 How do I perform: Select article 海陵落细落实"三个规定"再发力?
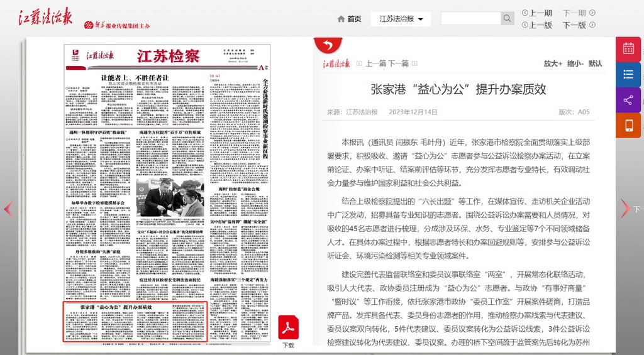(239, 280)
